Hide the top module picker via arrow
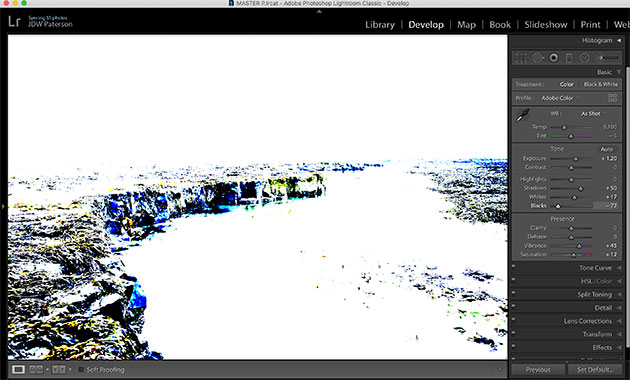The image size is (630, 380). 319,12
